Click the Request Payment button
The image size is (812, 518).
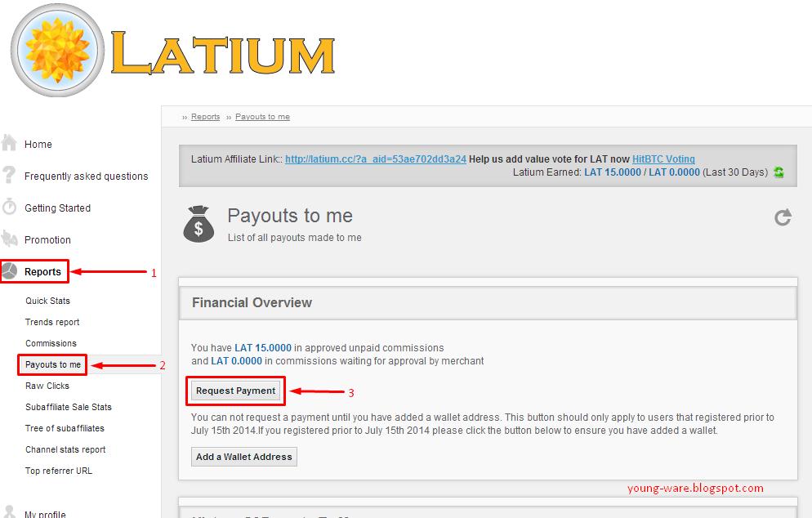(x=235, y=391)
